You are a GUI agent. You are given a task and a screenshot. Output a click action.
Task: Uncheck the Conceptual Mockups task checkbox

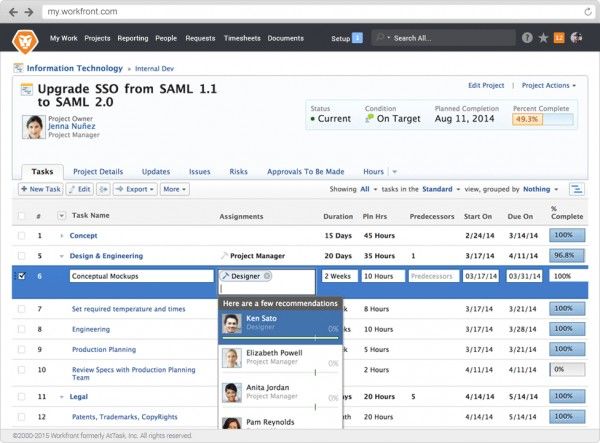[21, 275]
